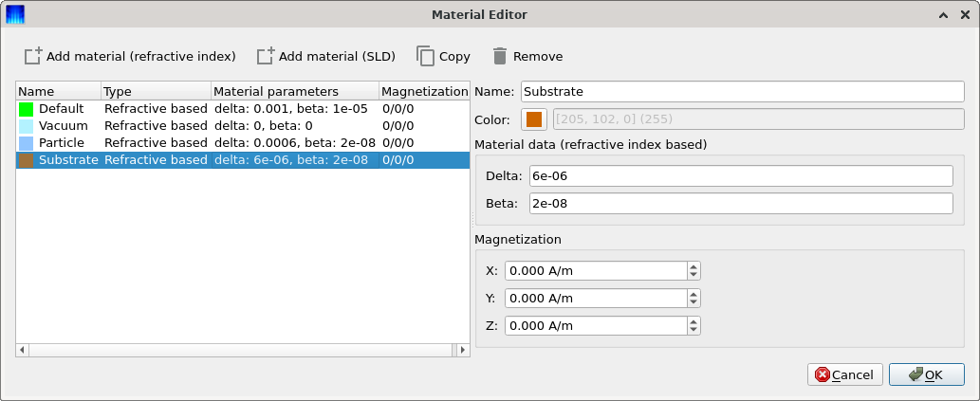Click the Copy material icon
980x401 pixels.
tap(425, 56)
